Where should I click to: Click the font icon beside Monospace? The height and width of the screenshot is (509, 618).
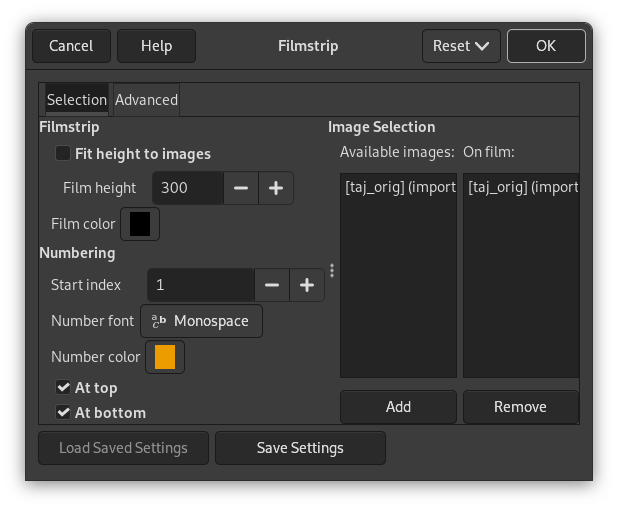coord(158,321)
